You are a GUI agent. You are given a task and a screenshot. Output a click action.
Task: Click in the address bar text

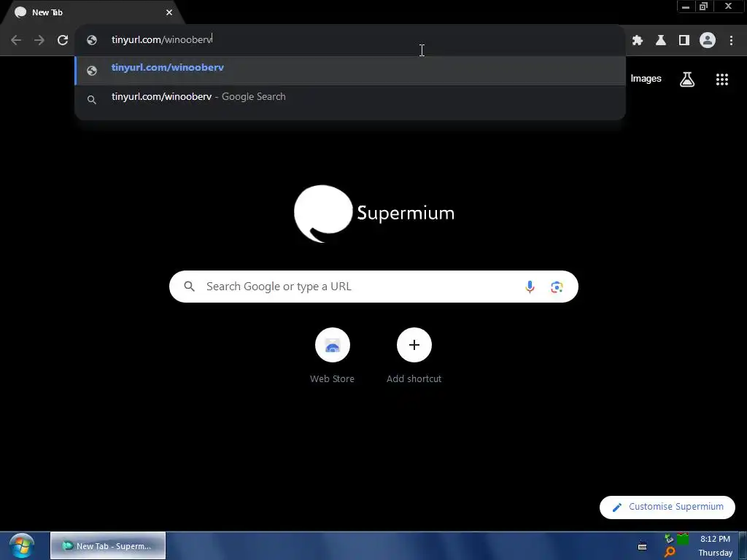[162, 39]
